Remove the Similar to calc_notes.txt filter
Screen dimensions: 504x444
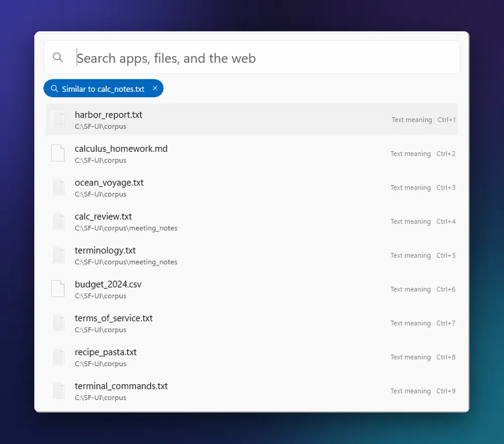point(155,88)
